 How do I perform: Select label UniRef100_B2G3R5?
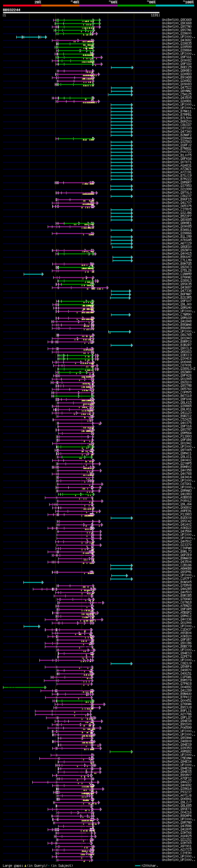pos(177,297)
